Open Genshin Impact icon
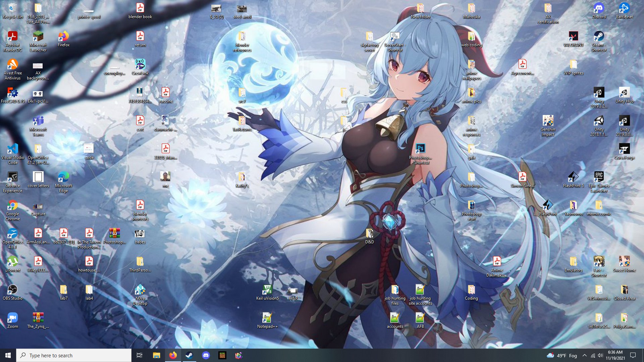This screenshot has height=362, width=644. click(x=548, y=126)
